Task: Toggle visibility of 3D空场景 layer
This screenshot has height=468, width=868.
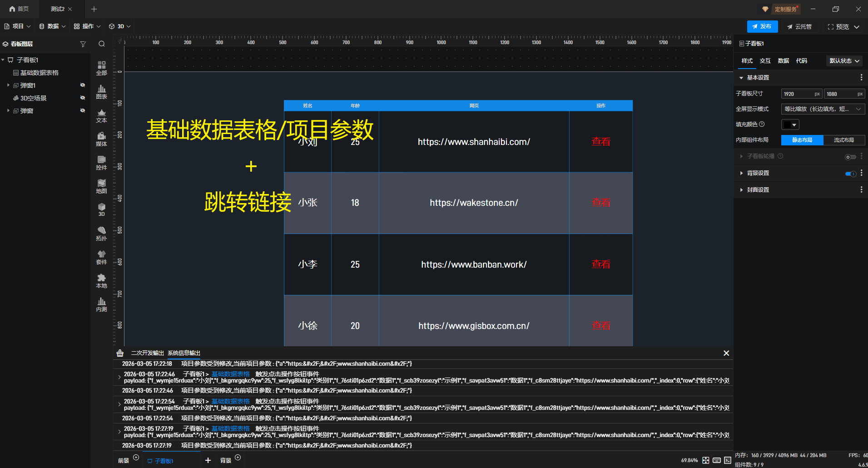Action: click(83, 98)
